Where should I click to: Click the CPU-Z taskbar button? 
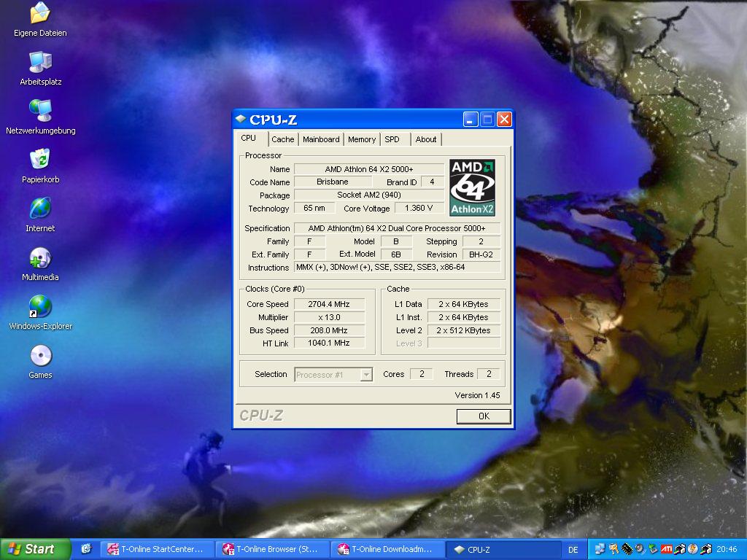pyautogui.click(x=503, y=549)
